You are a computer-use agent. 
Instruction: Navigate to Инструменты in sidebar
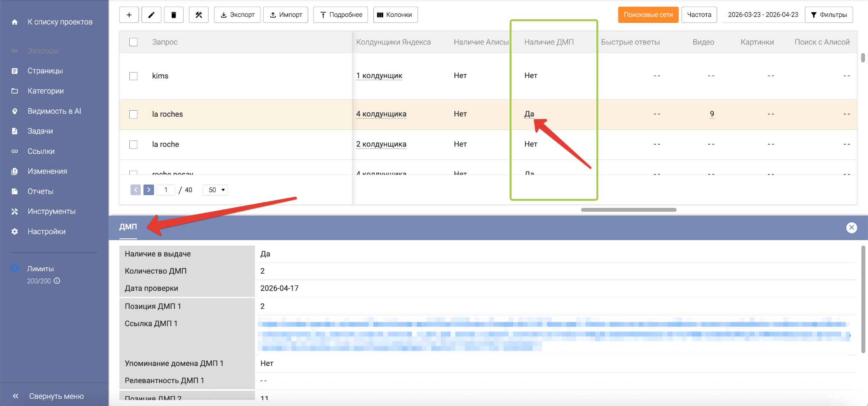pyautogui.click(x=51, y=211)
